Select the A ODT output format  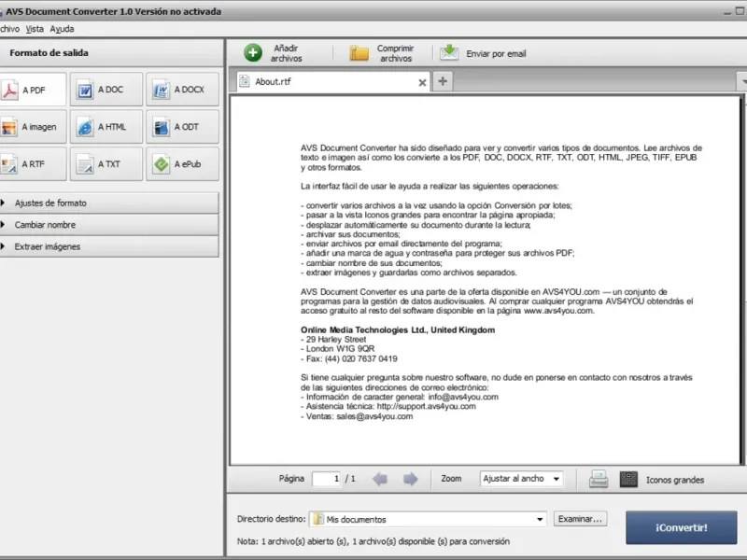tap(182, 127)
